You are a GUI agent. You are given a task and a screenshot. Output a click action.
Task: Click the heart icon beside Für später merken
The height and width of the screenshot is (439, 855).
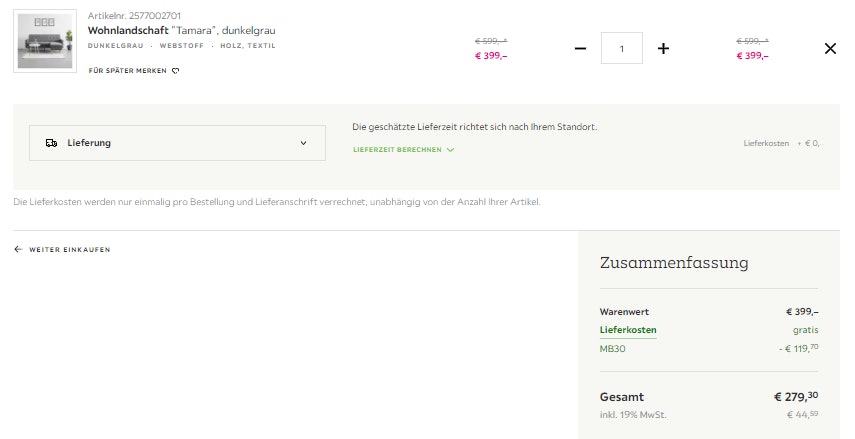[x=176, y=71]
